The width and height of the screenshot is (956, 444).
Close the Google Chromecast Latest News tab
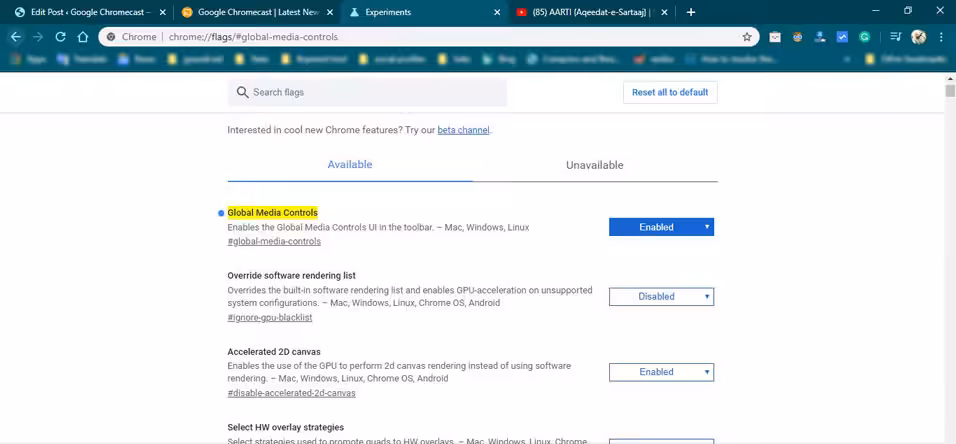(330, 12)
